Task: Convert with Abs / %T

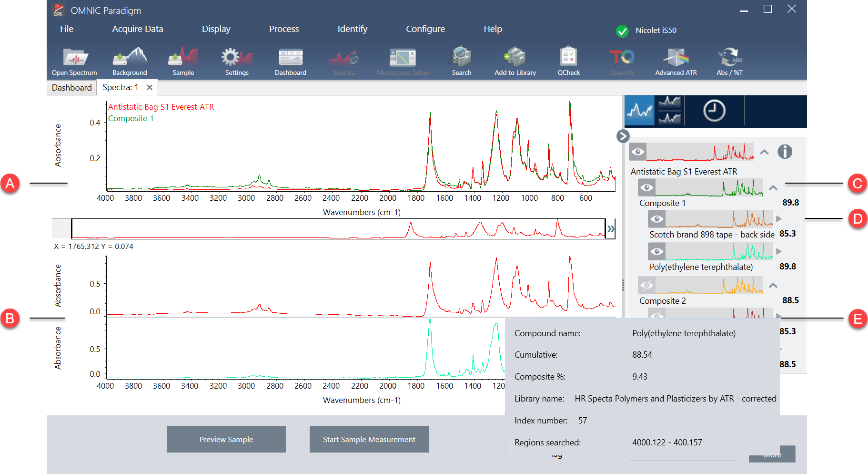Action: tap(729, 62)
